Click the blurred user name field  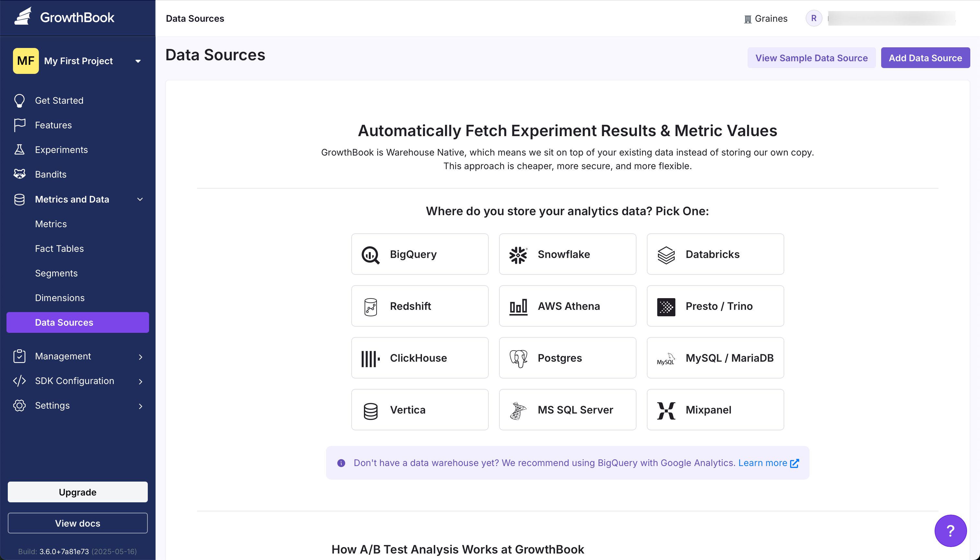coord(892,18)
